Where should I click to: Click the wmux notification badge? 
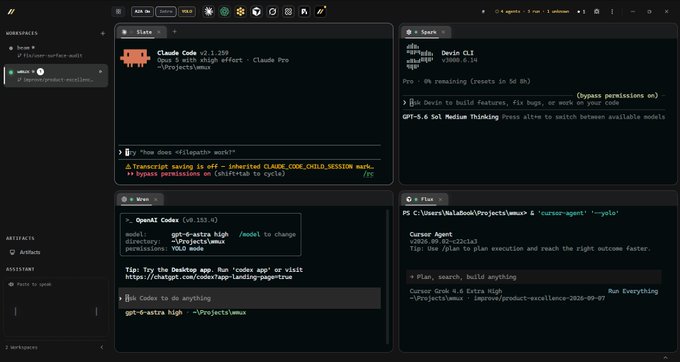40,72
